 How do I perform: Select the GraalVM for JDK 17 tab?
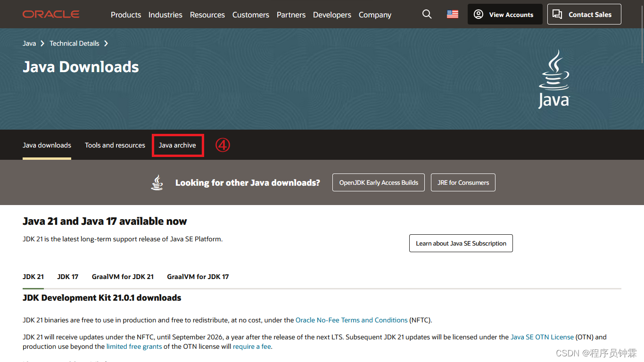(198, 277)
